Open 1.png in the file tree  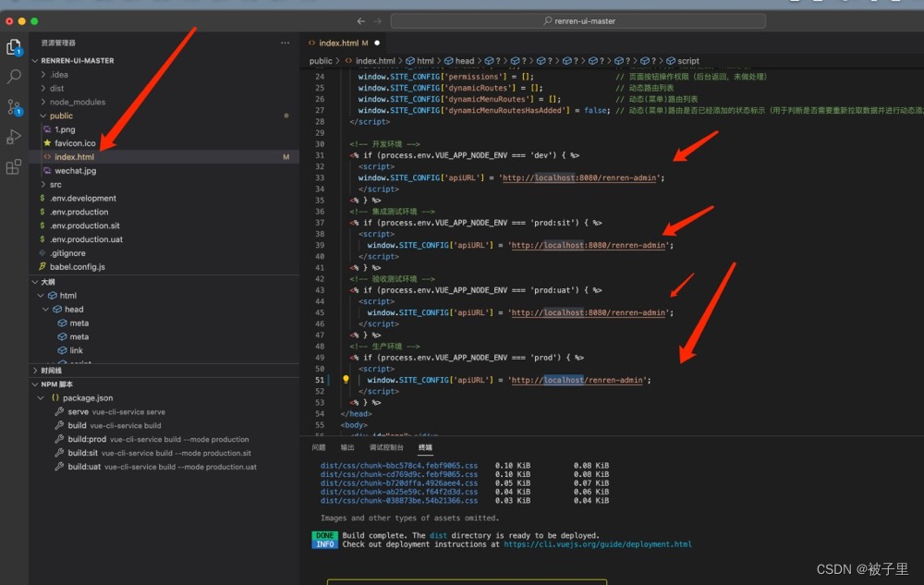[65, 129]
